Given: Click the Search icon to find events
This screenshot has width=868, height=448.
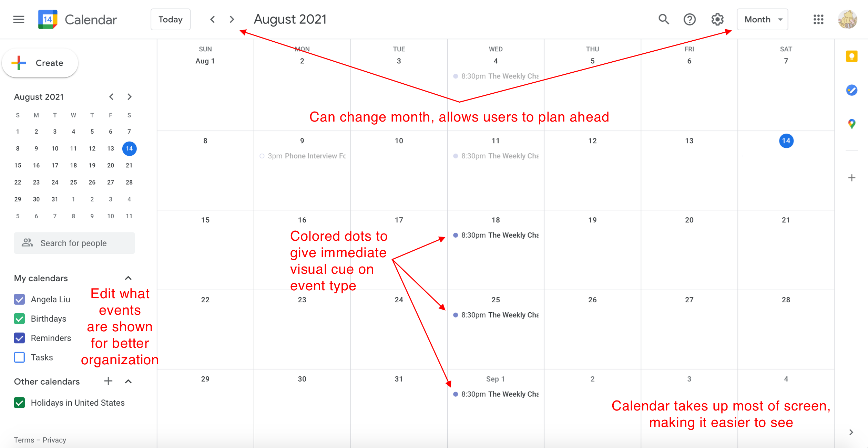Looking at the screenshot, I should point(664,19).
